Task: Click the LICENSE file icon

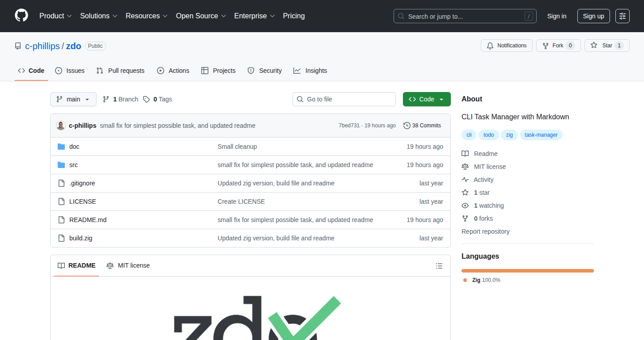Action: (61, 201)
